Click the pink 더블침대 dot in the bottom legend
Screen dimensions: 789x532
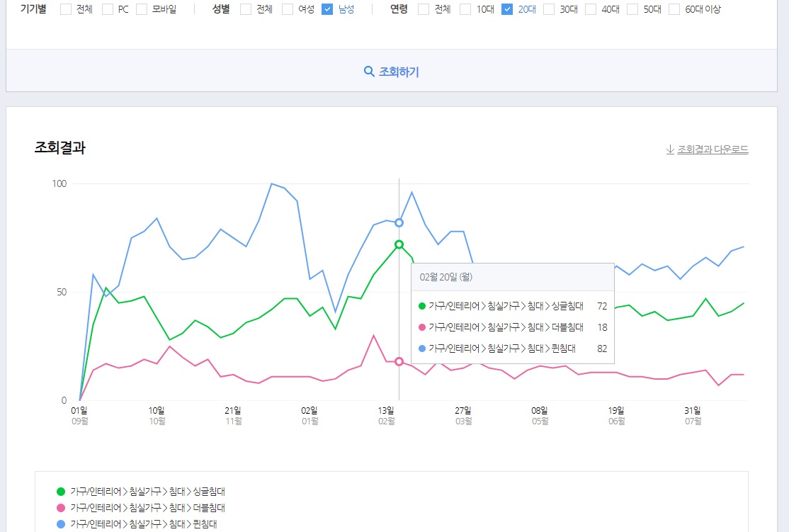point(61,508)
